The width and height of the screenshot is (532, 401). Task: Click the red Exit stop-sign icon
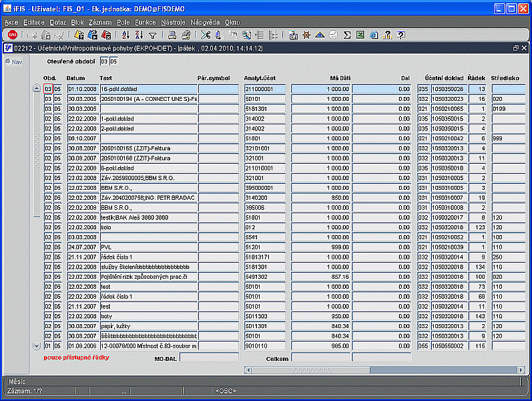(x=13, y=35)
